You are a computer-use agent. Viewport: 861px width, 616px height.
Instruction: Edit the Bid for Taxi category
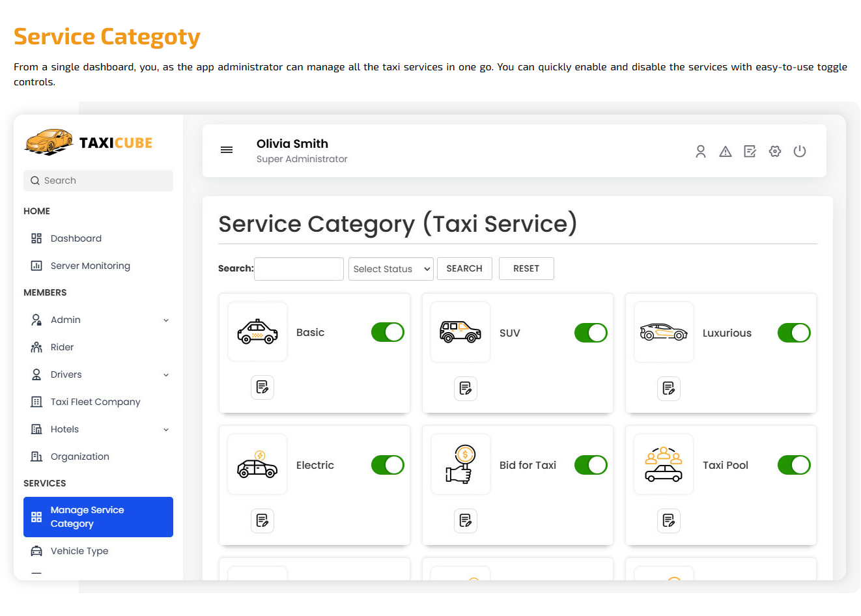pos(466,520)
